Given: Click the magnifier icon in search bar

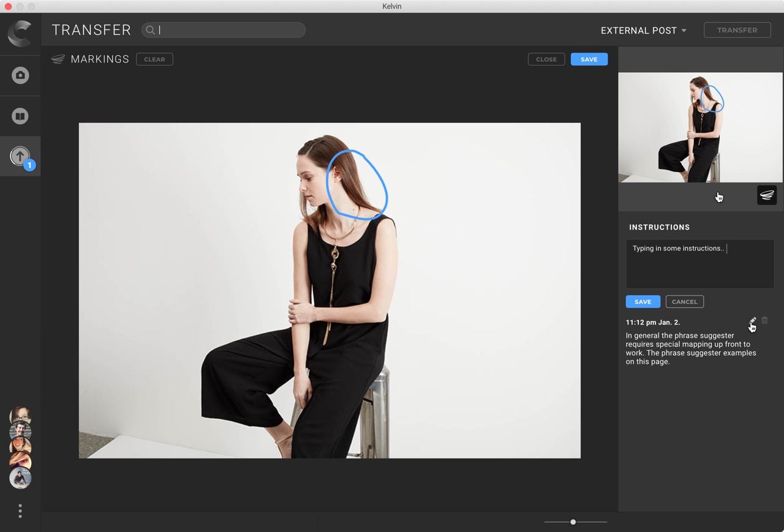Looking at the screenshot, I should click(150, 30).
